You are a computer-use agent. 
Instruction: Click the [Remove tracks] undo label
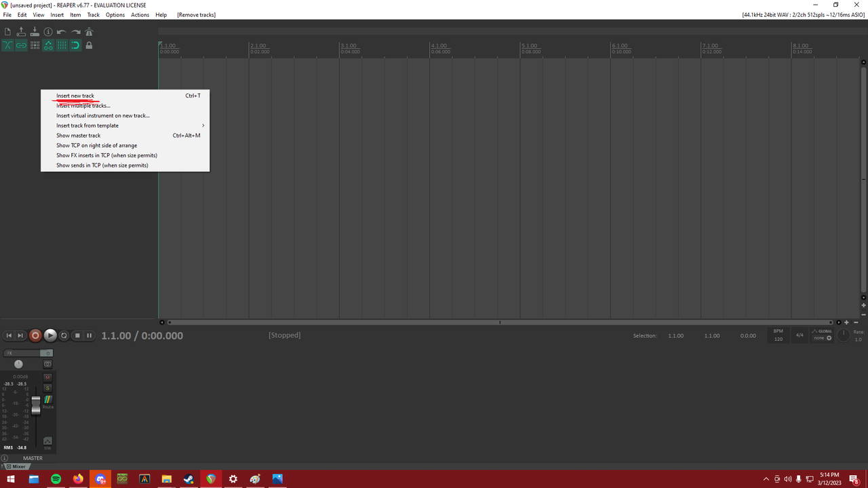(x=197, y=15)
